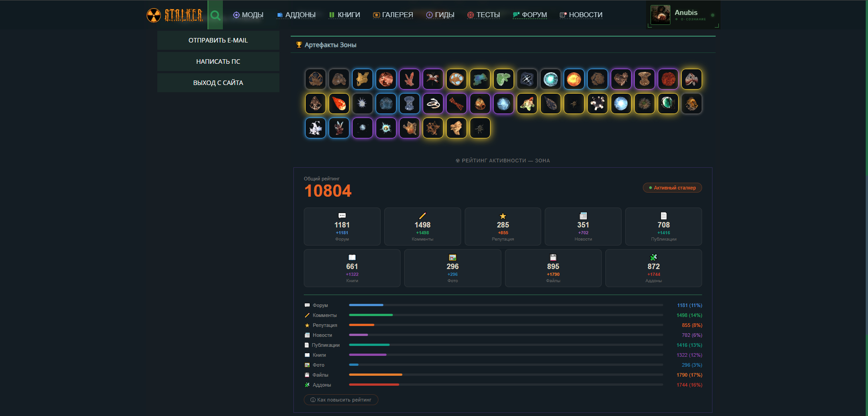Click ОТПРАВИТЬ E-MAIL button

click(x=218, y=40)
